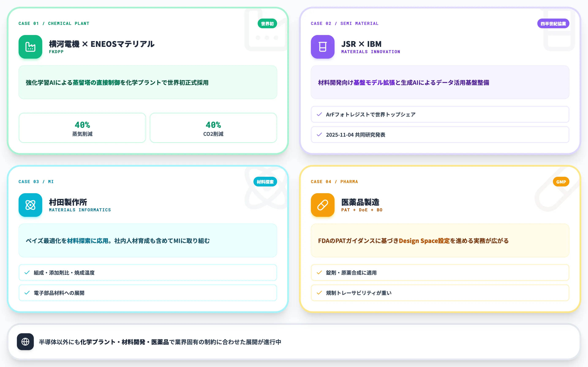Screen dimensions: 588x367
Task: Click the CASE 01 / CHEMICAL PLANT label
Action: 54,24
